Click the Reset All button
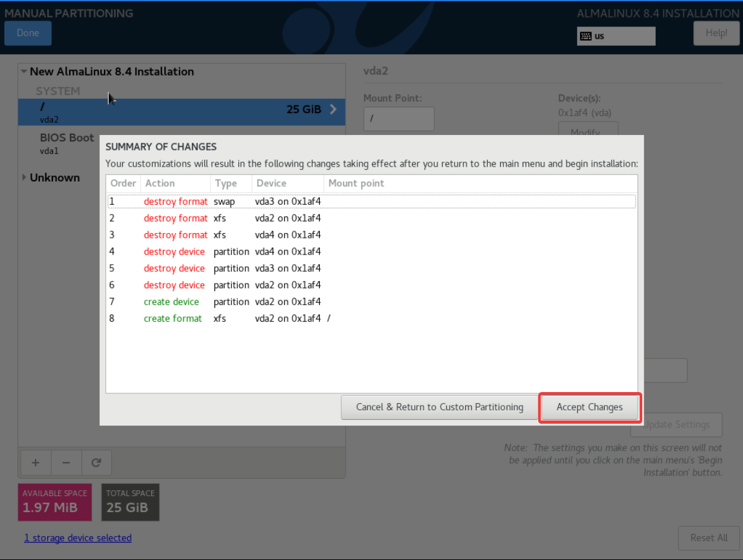The image size is (743, 560). tap(708, 538)
